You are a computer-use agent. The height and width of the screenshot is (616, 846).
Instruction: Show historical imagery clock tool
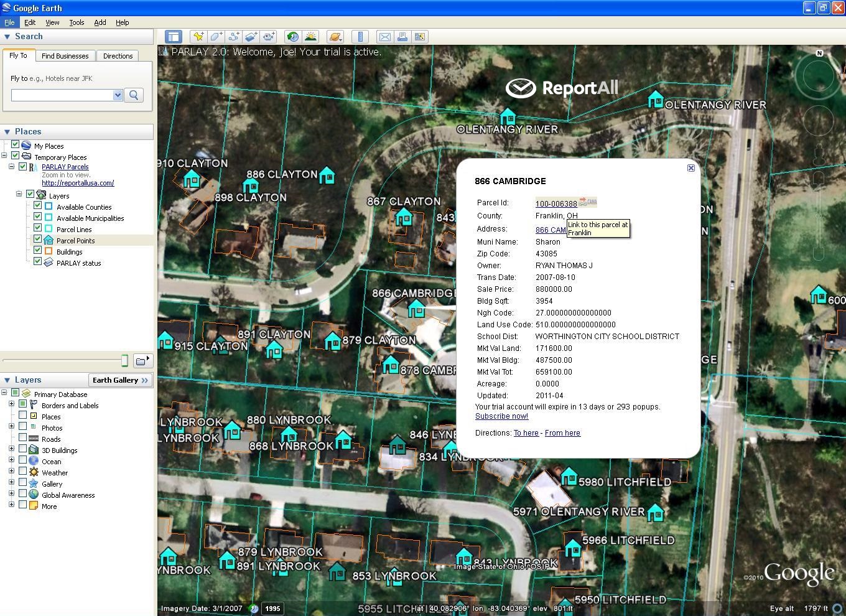tap(292, 37)
